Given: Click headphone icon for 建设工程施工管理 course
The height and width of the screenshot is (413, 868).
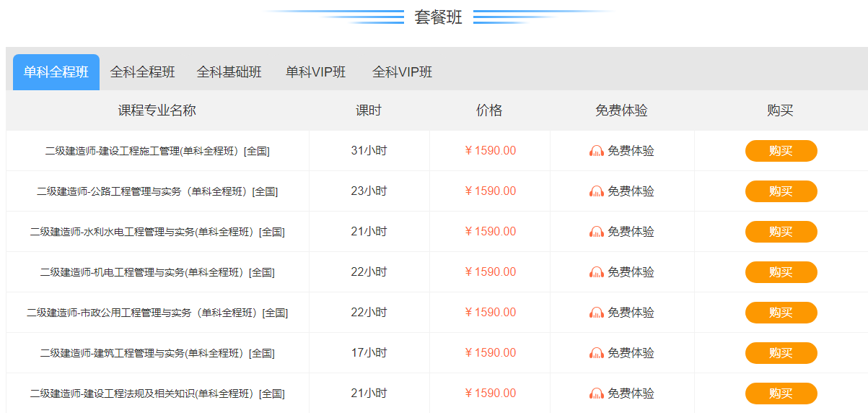Looking at the screenshot, I should coord(597,151).
